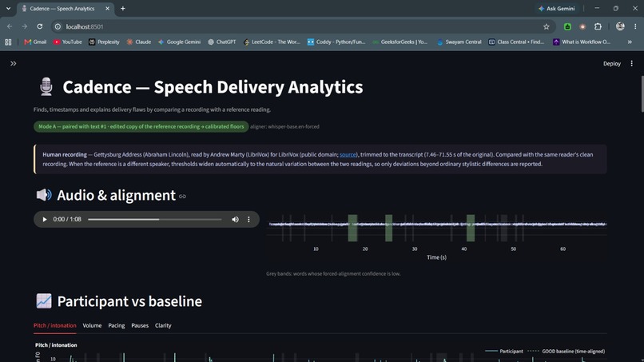
Task: Close the Cadence Speech Analytics tab
Action: click(x=107, y=8)
